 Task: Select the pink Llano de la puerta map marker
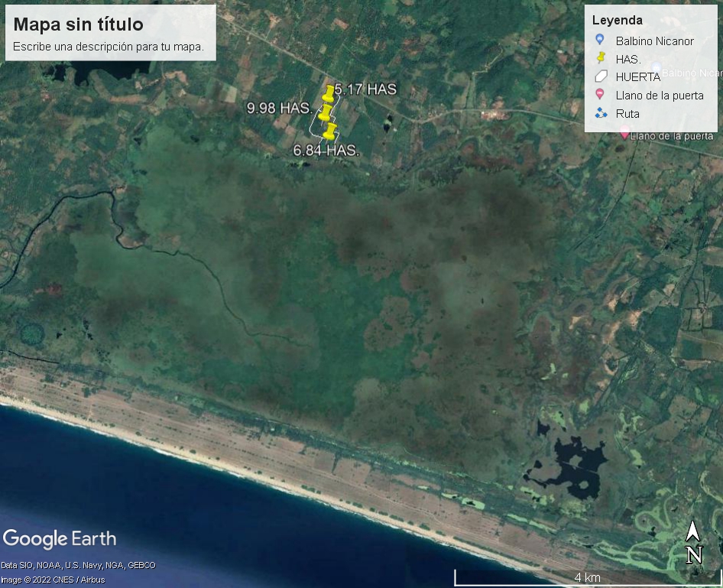(624, 133)
